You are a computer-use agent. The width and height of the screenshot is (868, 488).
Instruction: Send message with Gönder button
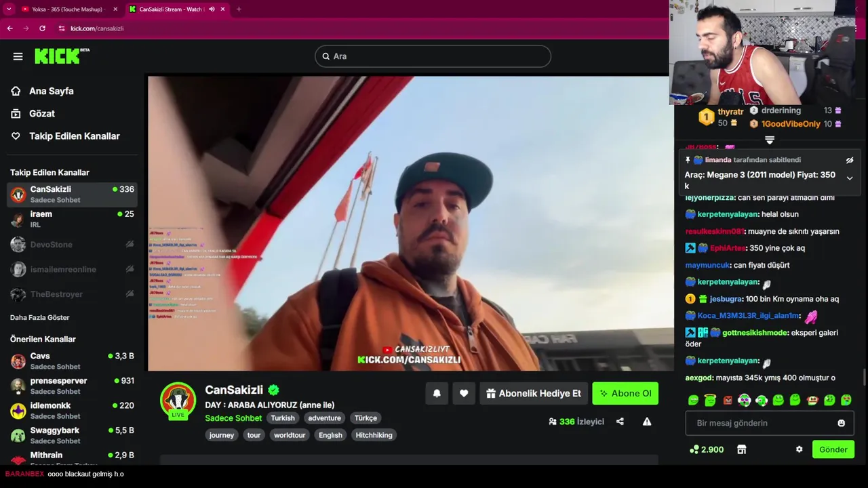(x=833, y=449)
